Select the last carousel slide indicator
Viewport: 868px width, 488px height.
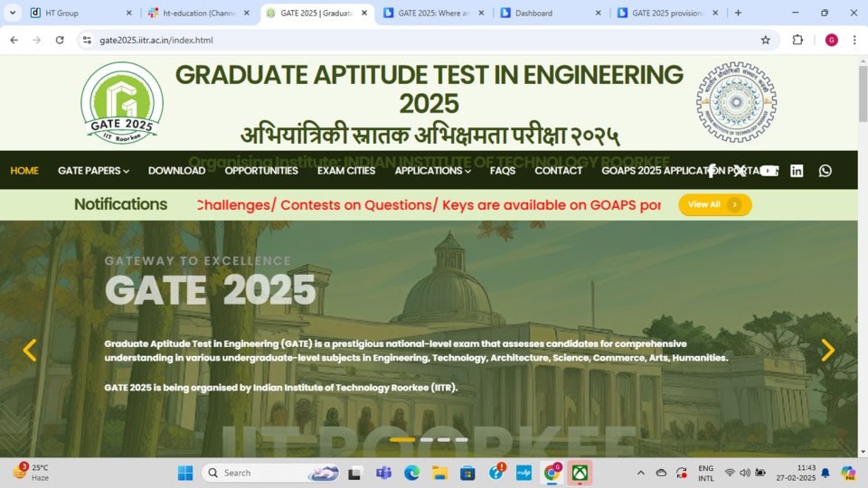(462, 440)
